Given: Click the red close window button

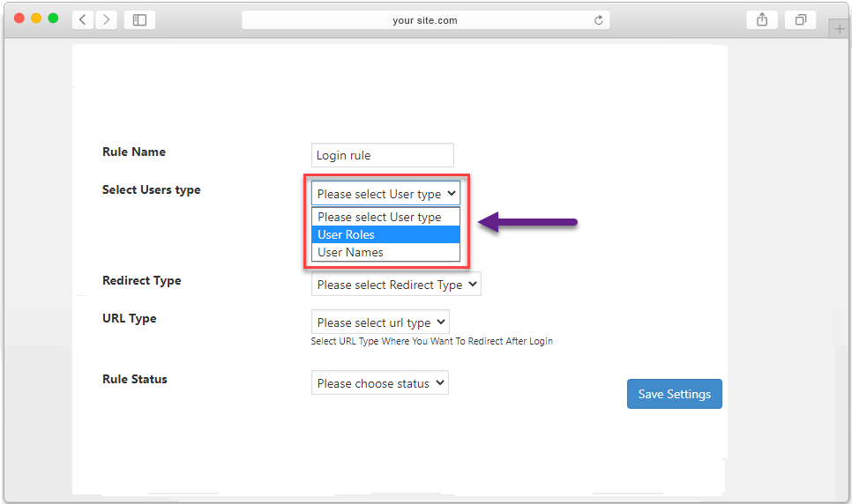Looking at the screenshot, I should click(19, 18).
